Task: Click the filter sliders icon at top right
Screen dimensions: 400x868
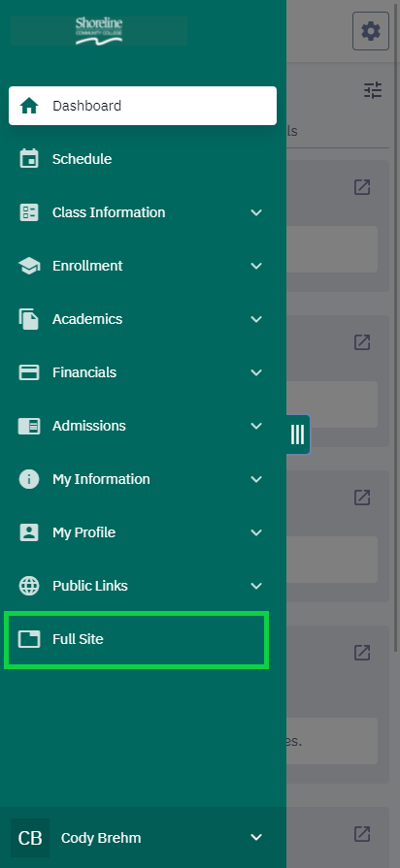Action: point(373,90)
